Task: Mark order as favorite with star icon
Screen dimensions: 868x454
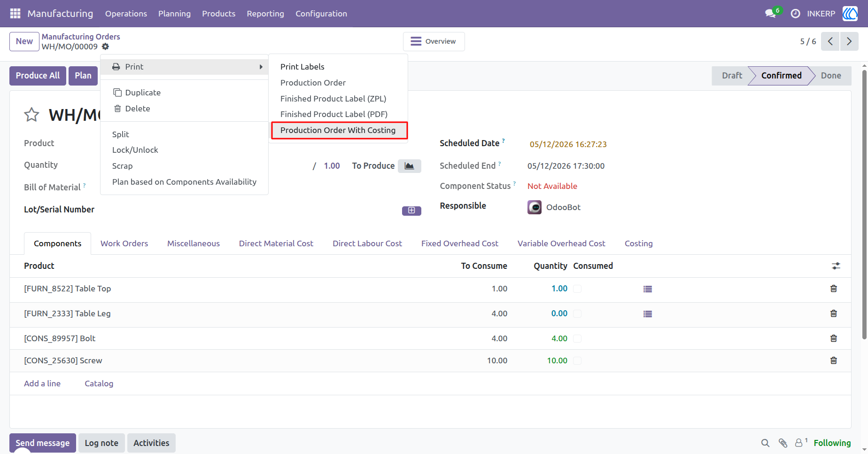Action: [31, 115]
